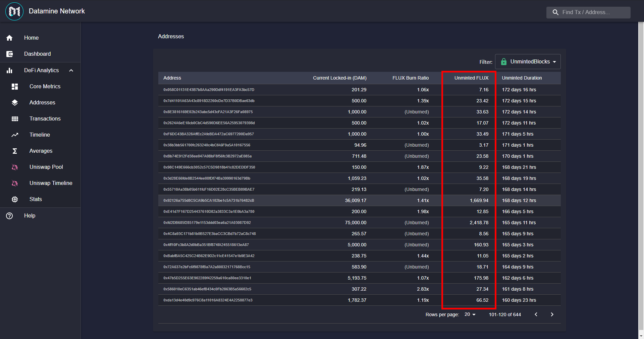Image resolution: width=644 pixels, height=339 pixels.
Task: Open the Uniswap Pool page
Action: tap(40, 167)
